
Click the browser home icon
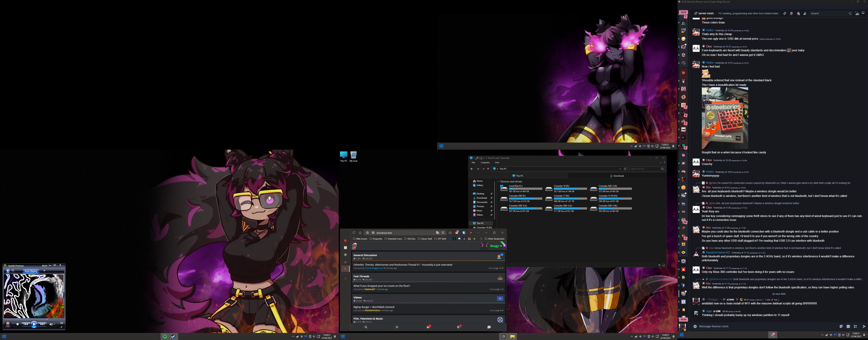point(360,233)
